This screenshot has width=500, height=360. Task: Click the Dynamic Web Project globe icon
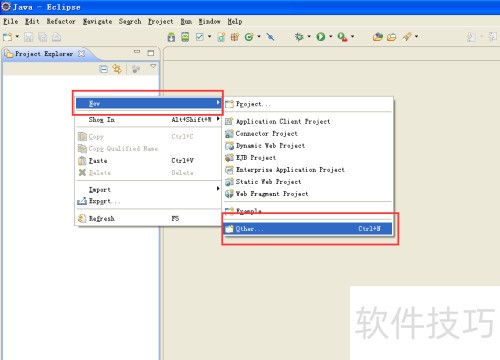[x=229, y=146]
